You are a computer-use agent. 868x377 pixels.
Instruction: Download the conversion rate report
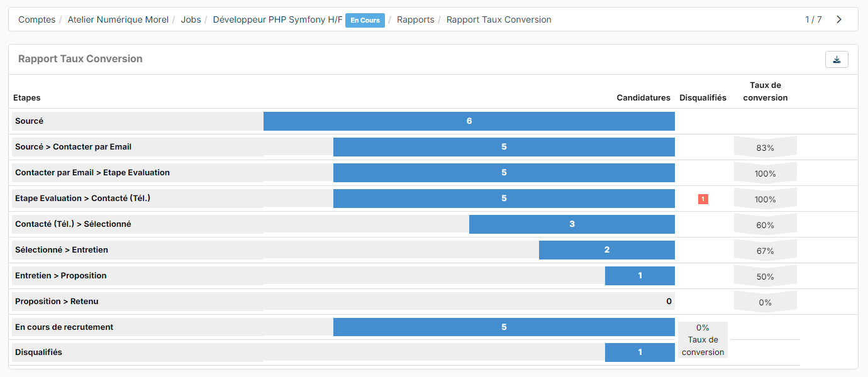(x=837, y=60)
